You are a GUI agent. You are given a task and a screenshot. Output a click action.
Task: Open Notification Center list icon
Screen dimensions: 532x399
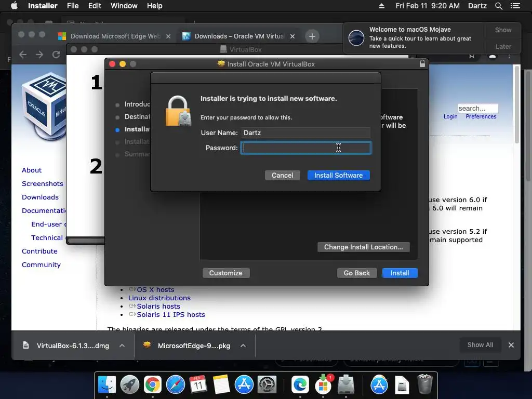click(515, 6)
